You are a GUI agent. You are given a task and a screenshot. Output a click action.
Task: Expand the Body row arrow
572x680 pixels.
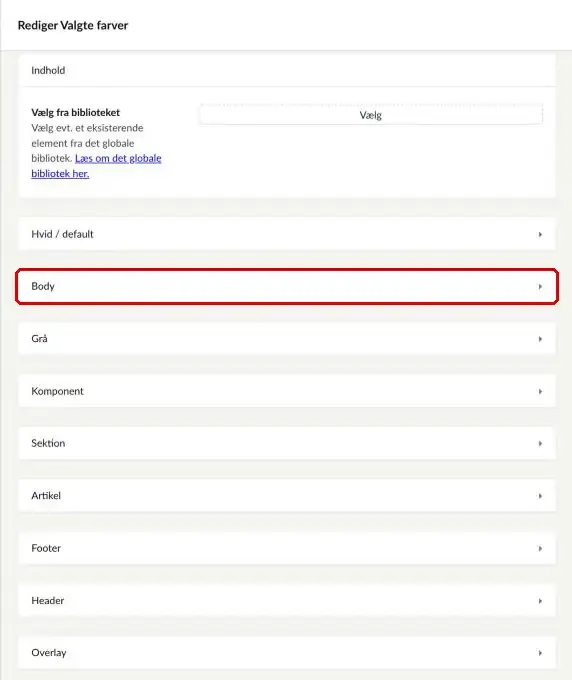click(x=540, y=287)
